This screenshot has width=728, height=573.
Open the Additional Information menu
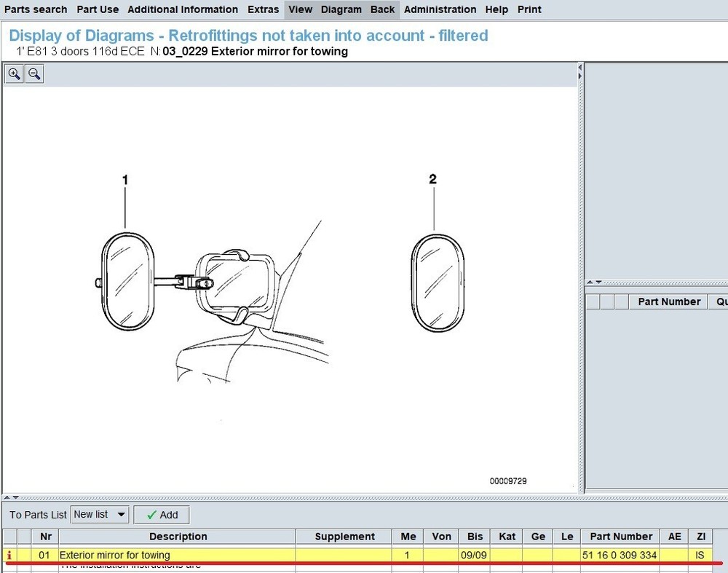pos(183,9)
